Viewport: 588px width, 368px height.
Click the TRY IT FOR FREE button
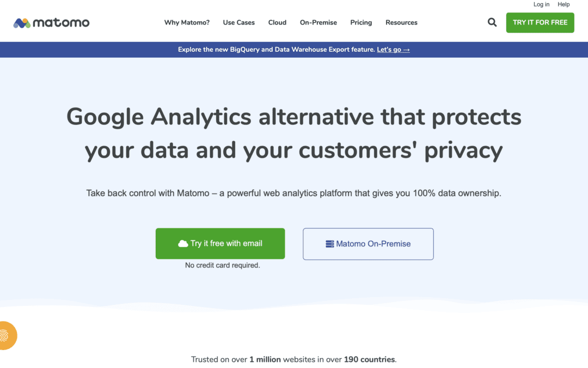coord(540,22)
